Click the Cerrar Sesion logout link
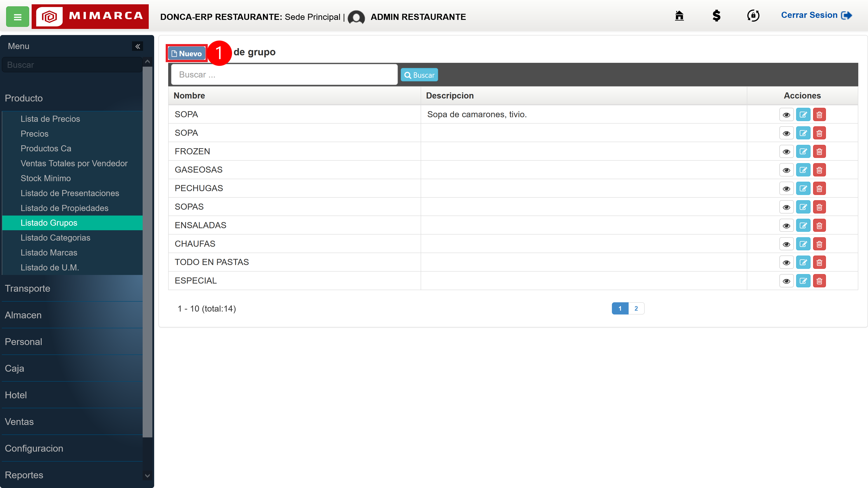 (x=816, y=15)
